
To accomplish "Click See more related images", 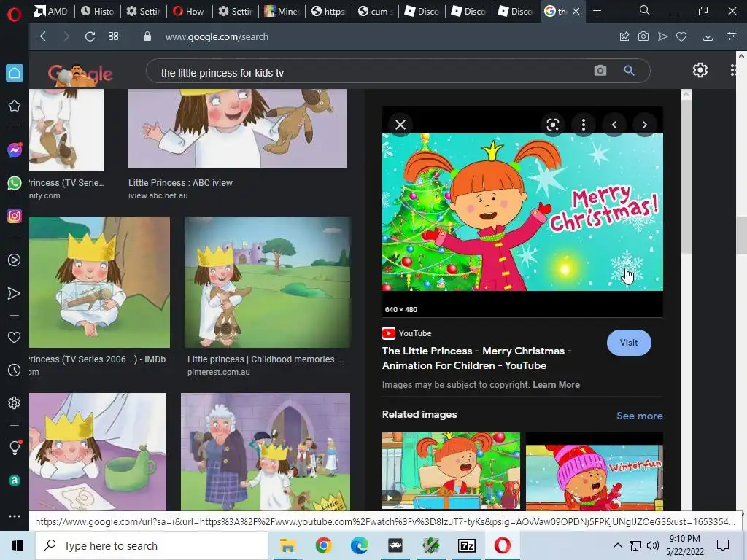I will [x=639, y=416].
